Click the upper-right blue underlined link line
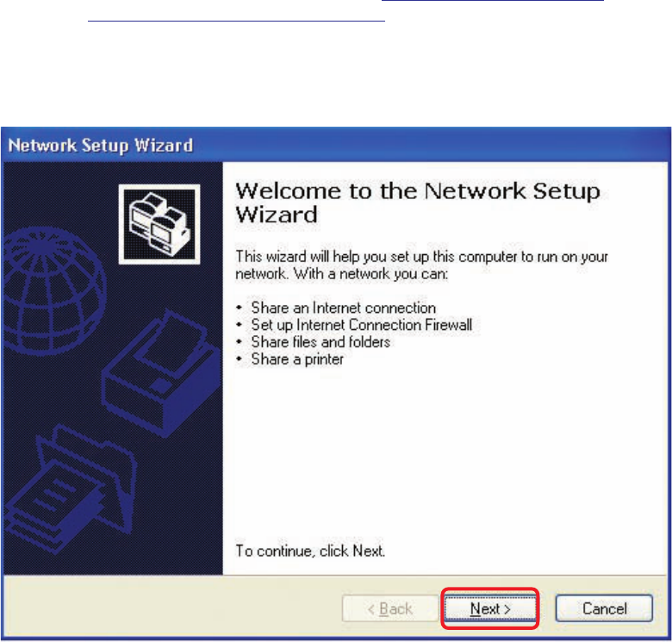Screen dimensions: 672x642 coord(493,1)
